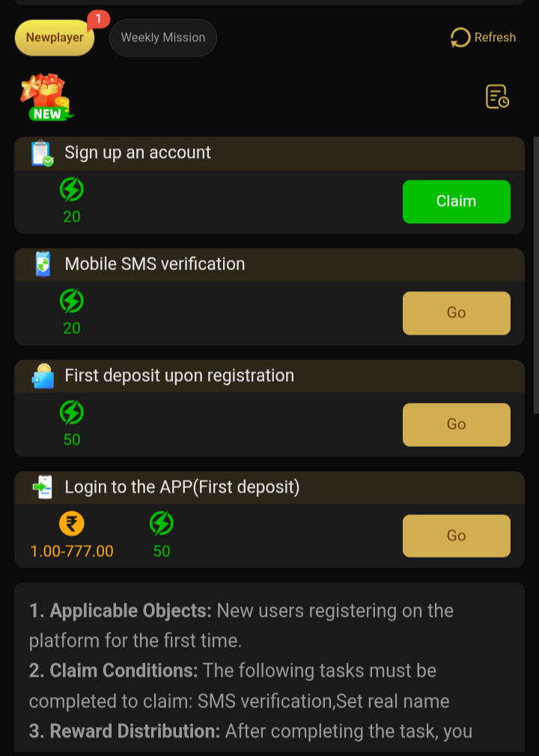This screenshot has height=756, width=539.
Task: Click the Refresh text link
Action: pyautogui.click(x=495, y=37)
